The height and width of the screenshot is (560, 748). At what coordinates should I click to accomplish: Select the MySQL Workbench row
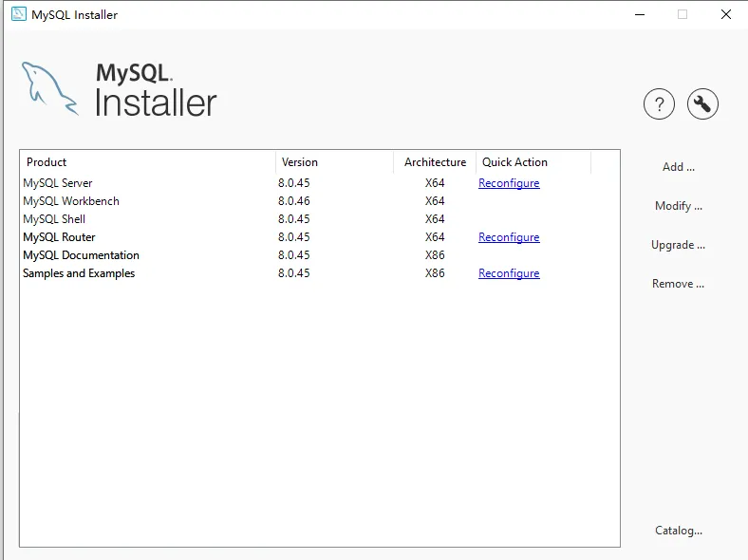(320, 201)
